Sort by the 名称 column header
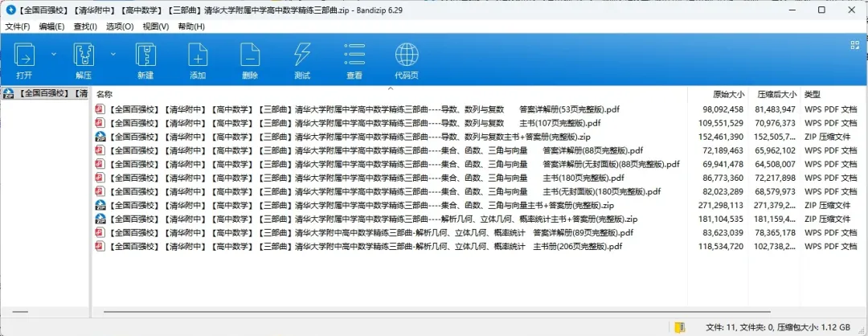The image size is (868, 336). point(104,94)
